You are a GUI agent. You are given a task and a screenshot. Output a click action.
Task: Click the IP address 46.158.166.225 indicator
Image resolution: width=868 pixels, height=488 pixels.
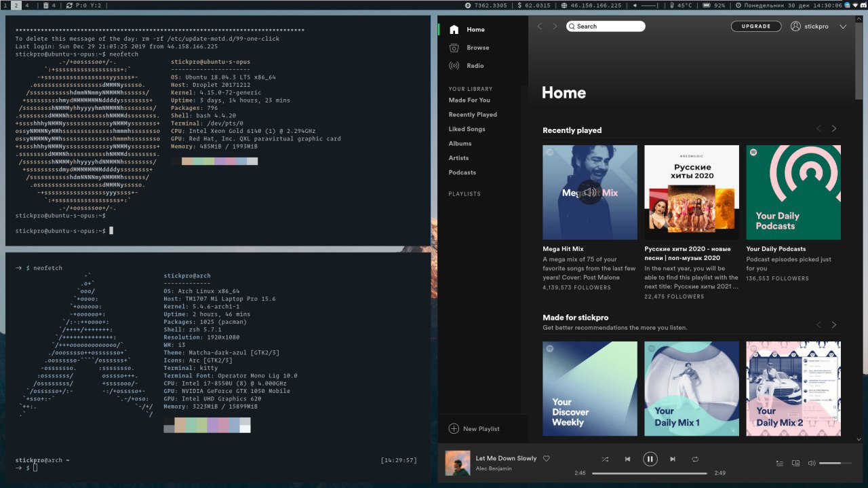(x=591, y=5)
